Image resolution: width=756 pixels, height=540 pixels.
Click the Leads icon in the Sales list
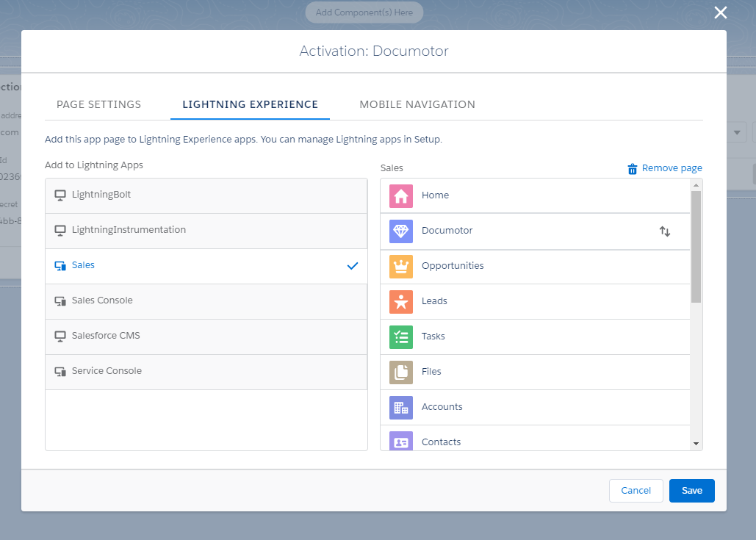point(401,301)
